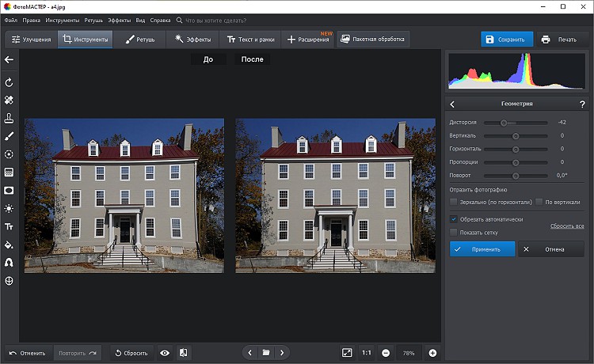Click the back arrow in left sidebar

pos(9,59)
